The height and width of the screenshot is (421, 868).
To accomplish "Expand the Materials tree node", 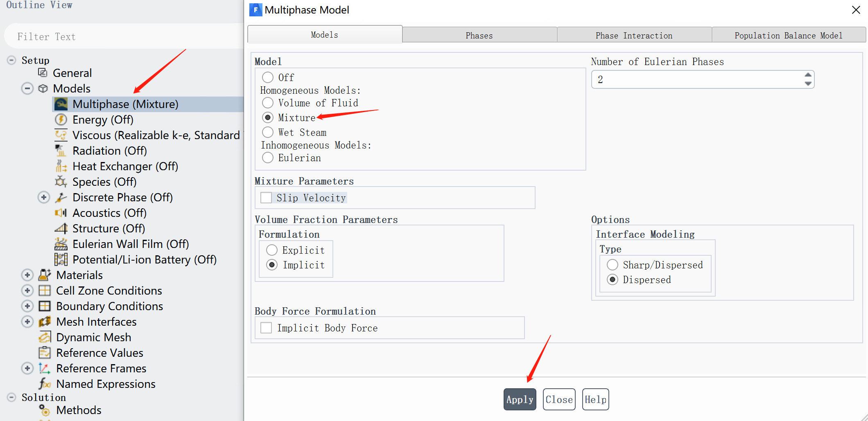I will coord(27,275).
